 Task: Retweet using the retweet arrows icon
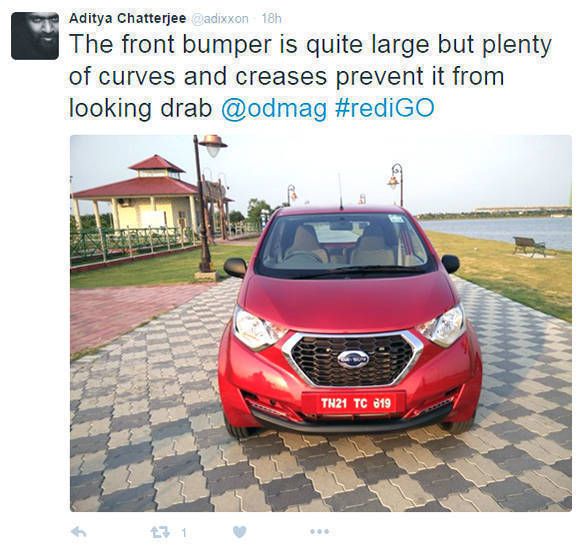[x=160, y=532]
